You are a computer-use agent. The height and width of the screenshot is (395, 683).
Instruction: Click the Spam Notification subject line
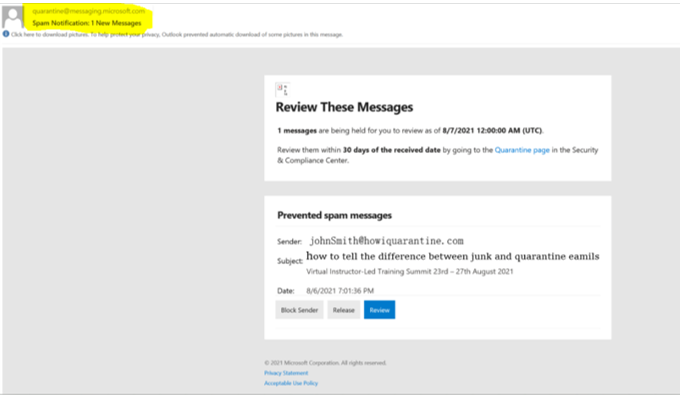point(87,23)
